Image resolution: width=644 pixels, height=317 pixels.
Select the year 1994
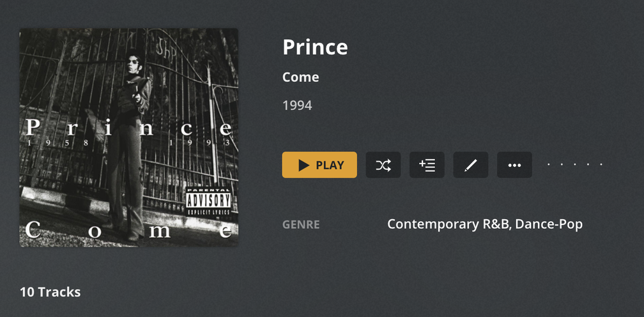coord(297,105)
